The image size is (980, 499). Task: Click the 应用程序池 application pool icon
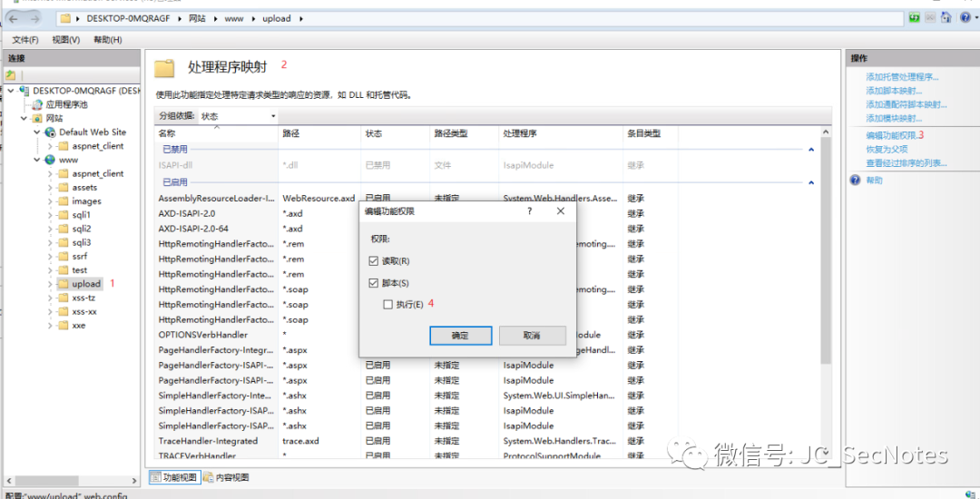[37, 104]
